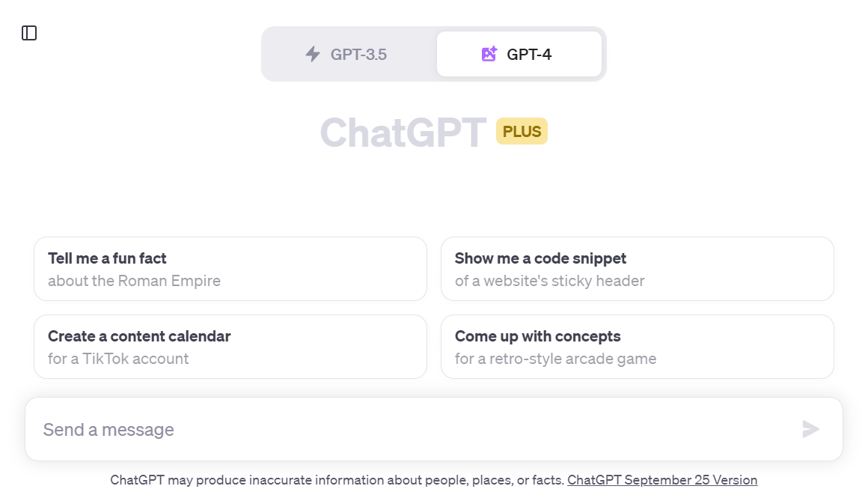Click the yellow PLUS badge
This screenshot has height=492, width=868.
[522, 131]
